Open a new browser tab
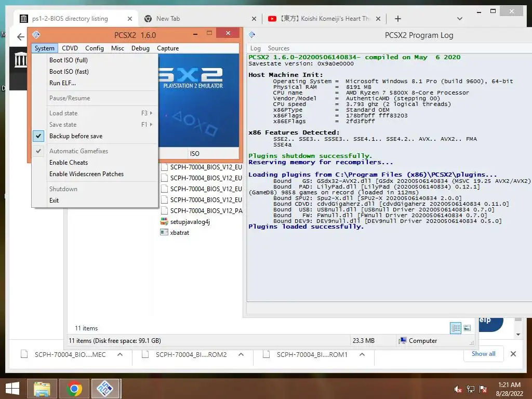Image resolution: width=532 pixels, height=399 pixels. pyautogui.click(x=398, y=19)
